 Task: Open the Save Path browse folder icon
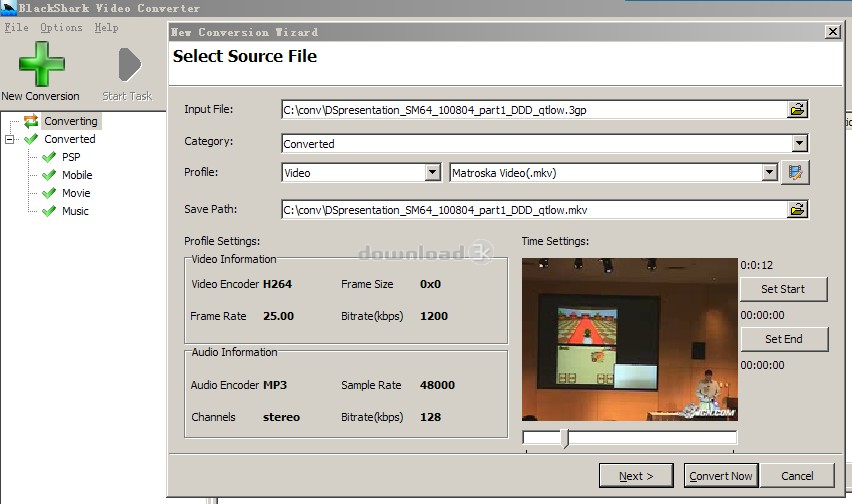click(x=797, y=210)
